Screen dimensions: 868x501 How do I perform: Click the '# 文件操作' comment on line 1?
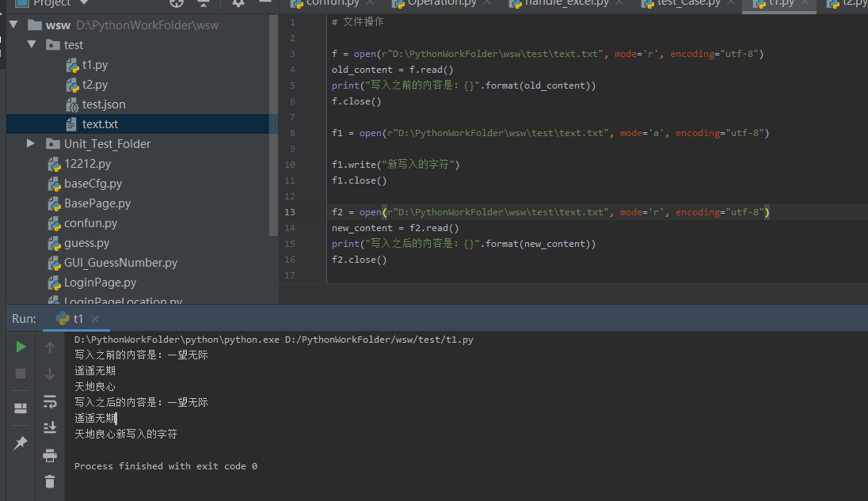(x=358, y=22)
